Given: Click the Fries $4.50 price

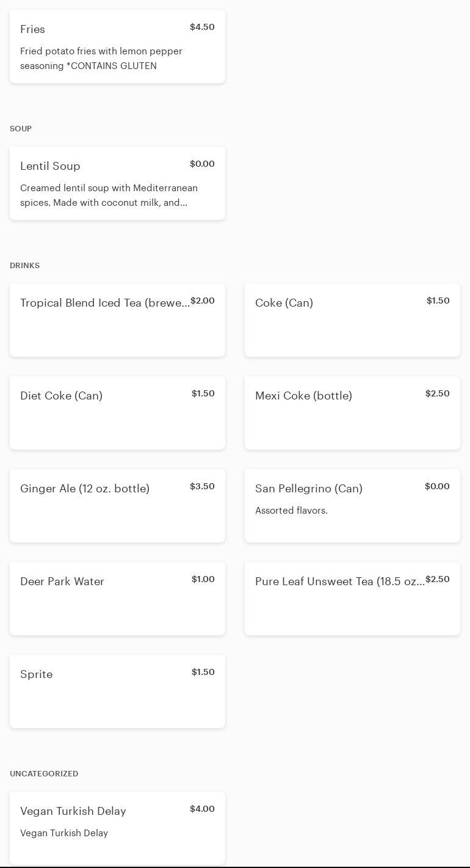Looking at the screenshot, I should click(x=202, y=27).
